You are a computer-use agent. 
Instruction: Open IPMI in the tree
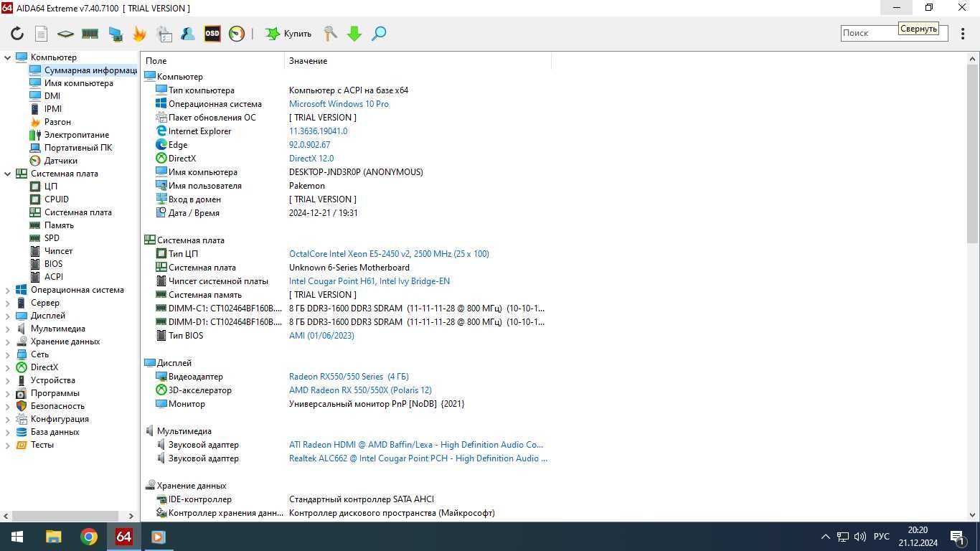[53, 109]
